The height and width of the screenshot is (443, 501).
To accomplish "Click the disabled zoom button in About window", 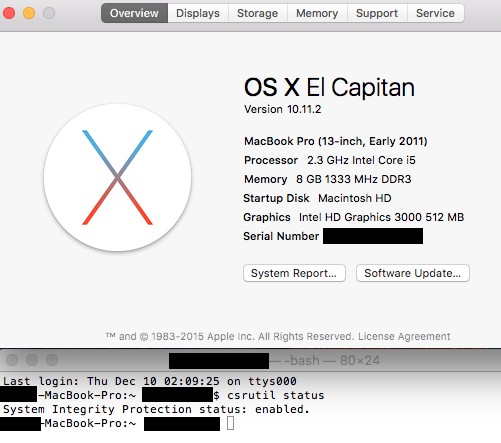I will click(49, 13).
